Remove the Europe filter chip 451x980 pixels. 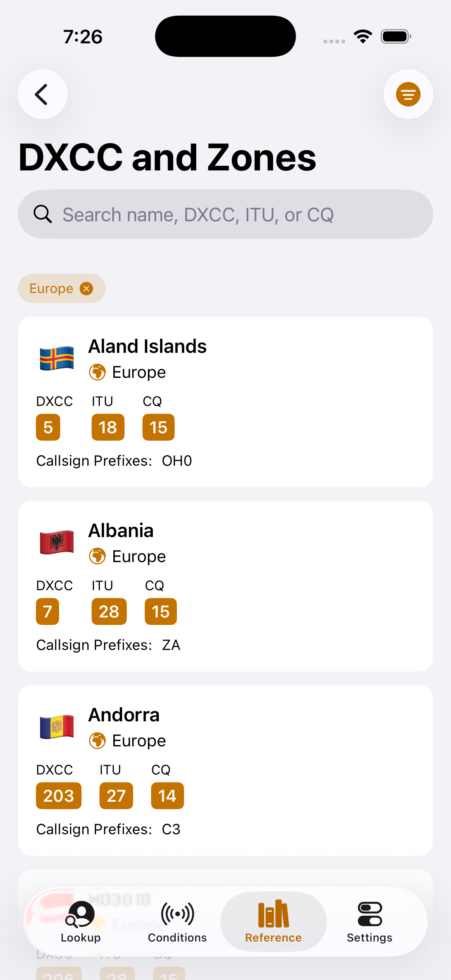86,289
